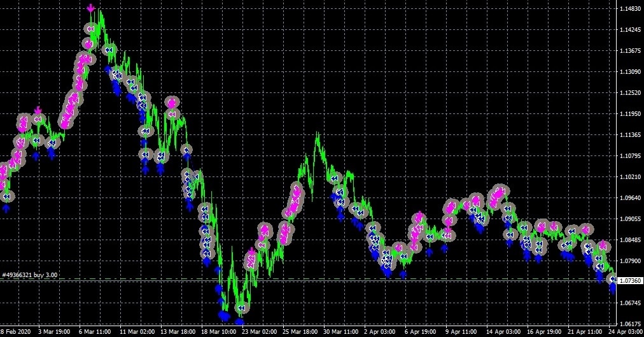Viewport: 644px width, 337px height.
Task: Click the 23 Mar 02:00 time label
Action: pos(259,331)
